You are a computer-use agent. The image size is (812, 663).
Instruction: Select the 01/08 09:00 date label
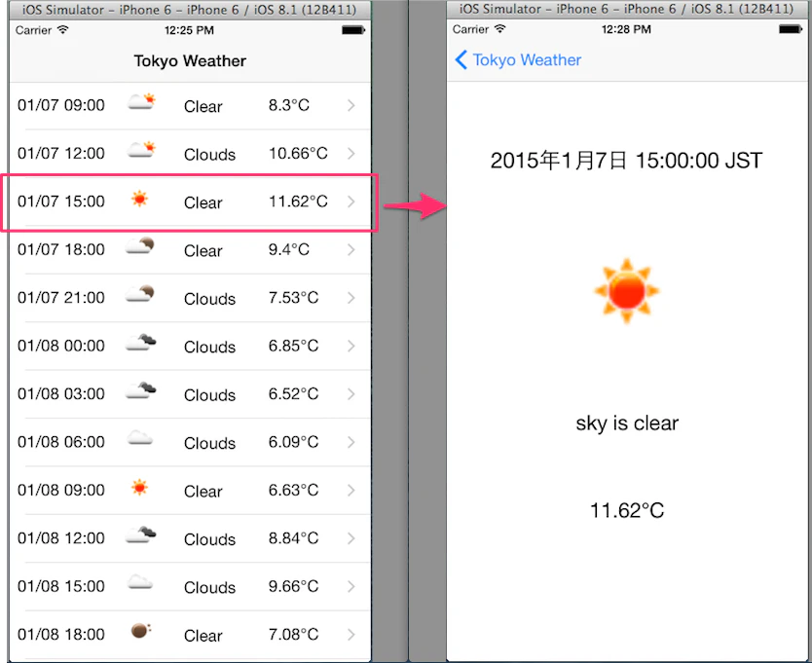pyautogui.click(x=61, y=490)
